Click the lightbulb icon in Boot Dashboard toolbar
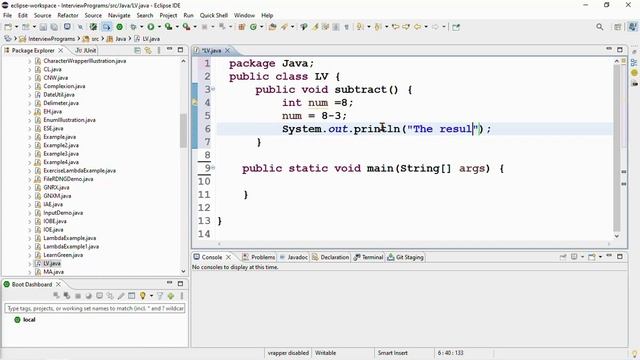 coord(142,296)
